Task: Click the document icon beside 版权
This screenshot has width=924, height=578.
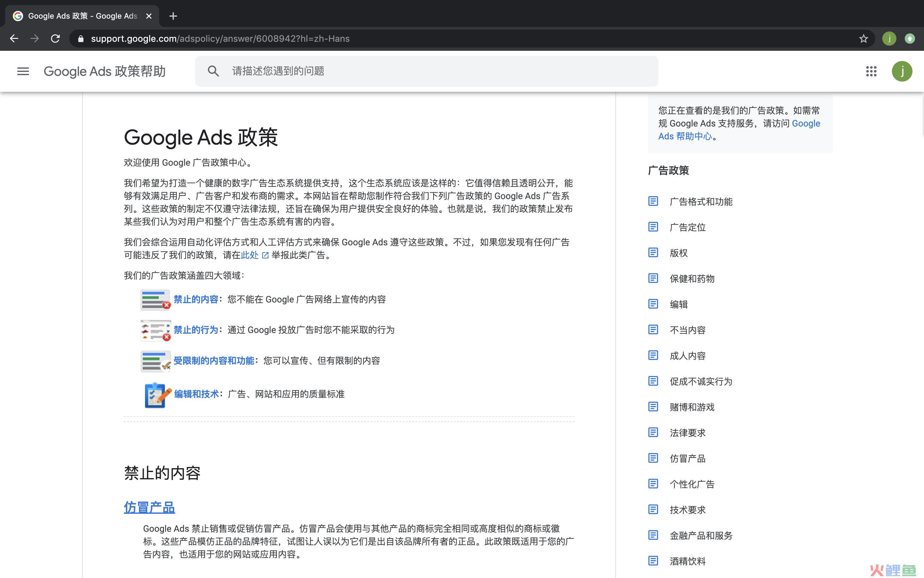Action: [x=653, y=252]
